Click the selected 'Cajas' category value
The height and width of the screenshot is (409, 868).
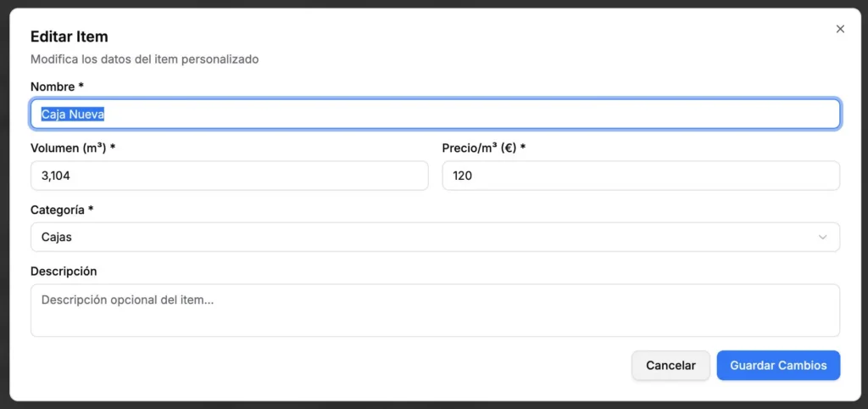pos(57,237)
